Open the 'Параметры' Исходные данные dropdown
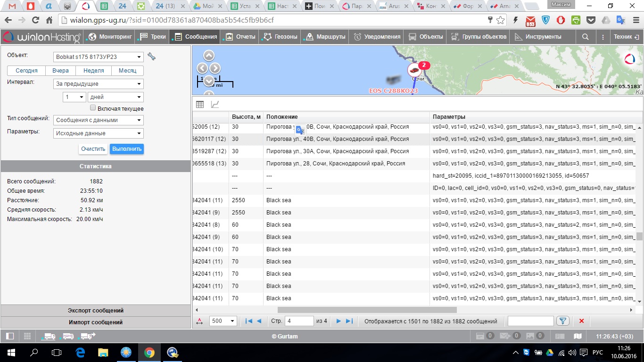Image resolution: width=644 pixels, height=362 pixels. (99, 133)
